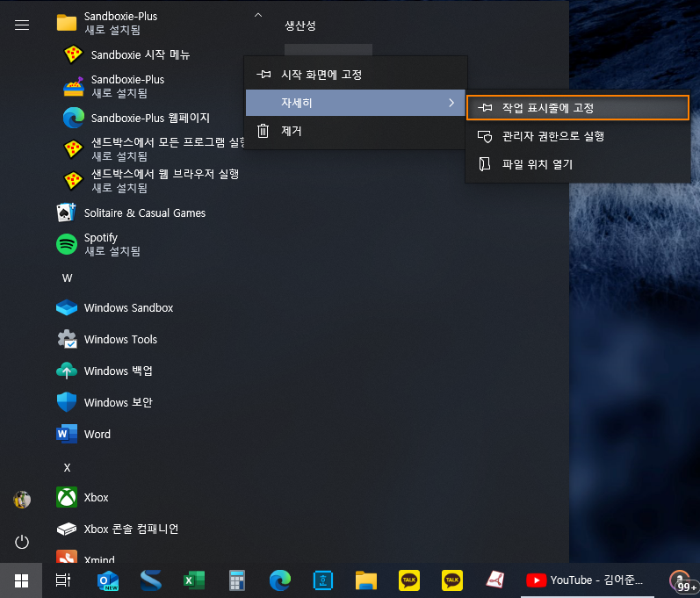Open the PDF reader taskbar icon
Viewport: 700px width, 598px height.
coord(495,580)
